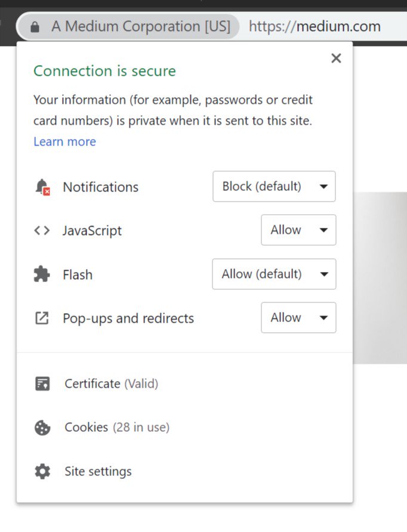
Task: Click the Flash puzzle piece icon
Action: tap(42, 274)
